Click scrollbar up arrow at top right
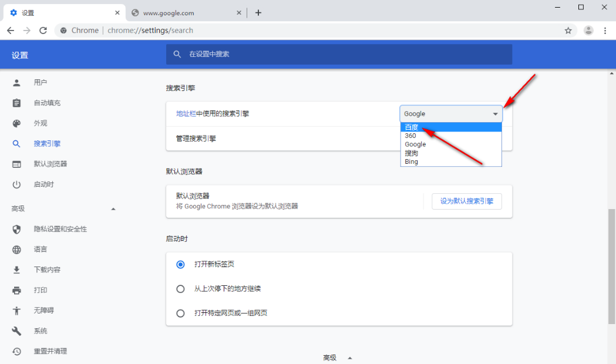 [612, 73]
